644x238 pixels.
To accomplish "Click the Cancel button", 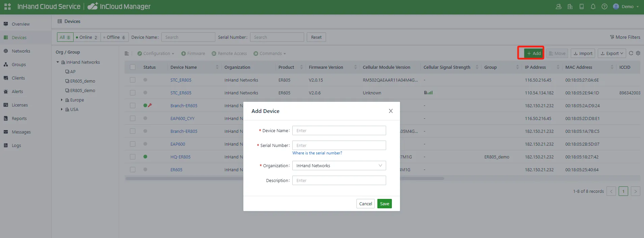I will [366, 204].
